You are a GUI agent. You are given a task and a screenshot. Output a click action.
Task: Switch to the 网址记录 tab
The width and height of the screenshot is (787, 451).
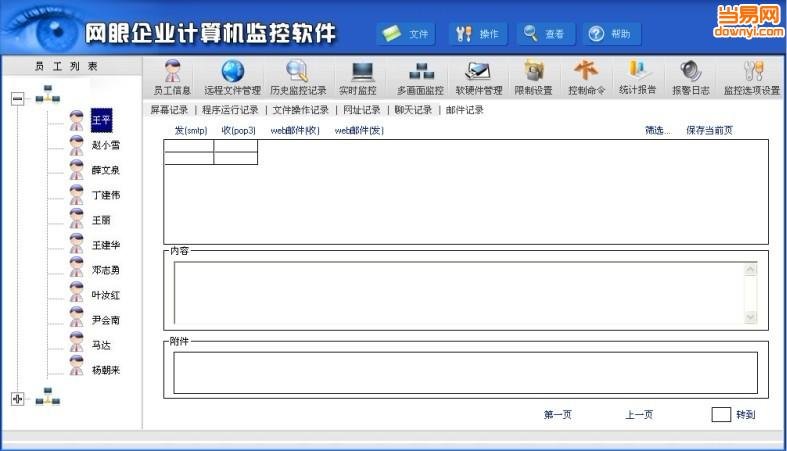tap(361, 110)
